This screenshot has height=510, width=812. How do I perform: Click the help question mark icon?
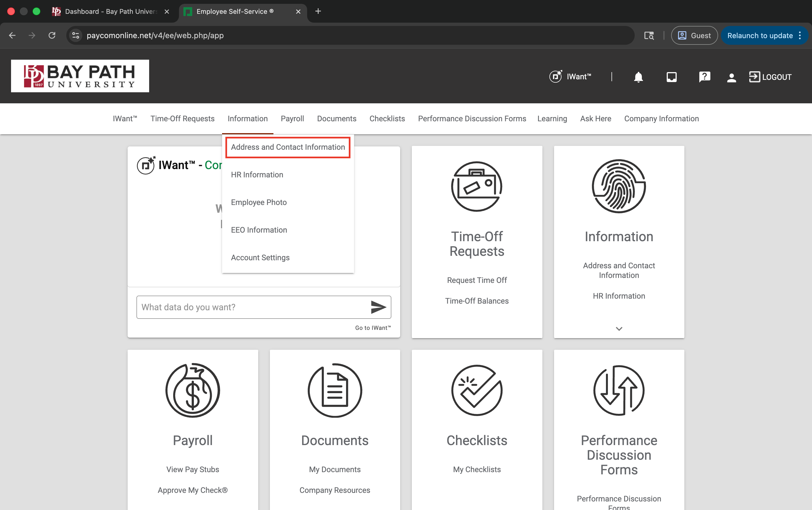[x=705, y=77]
